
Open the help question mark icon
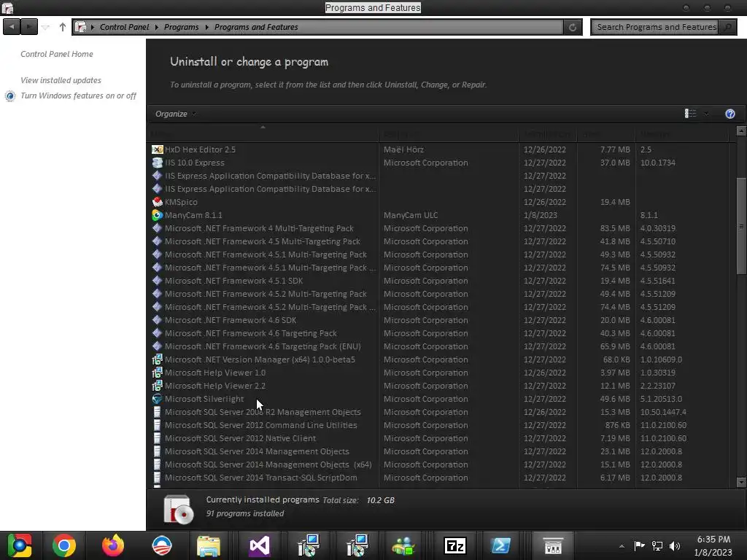point(729,114)
